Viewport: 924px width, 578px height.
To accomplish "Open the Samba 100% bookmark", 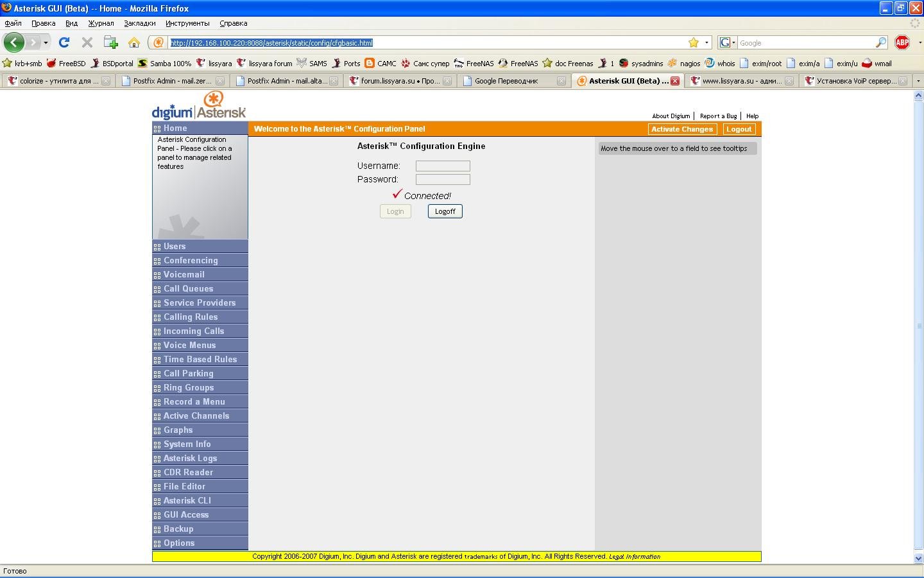I will 165,64.
